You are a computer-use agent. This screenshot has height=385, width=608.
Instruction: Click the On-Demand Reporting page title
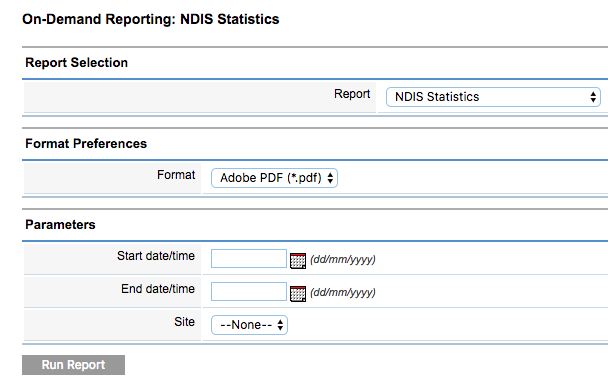coord(150,19)
